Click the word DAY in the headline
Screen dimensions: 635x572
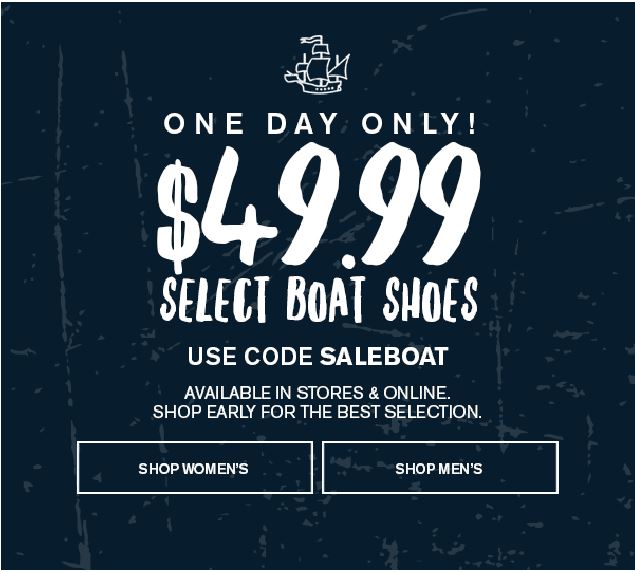pos(299,125)
